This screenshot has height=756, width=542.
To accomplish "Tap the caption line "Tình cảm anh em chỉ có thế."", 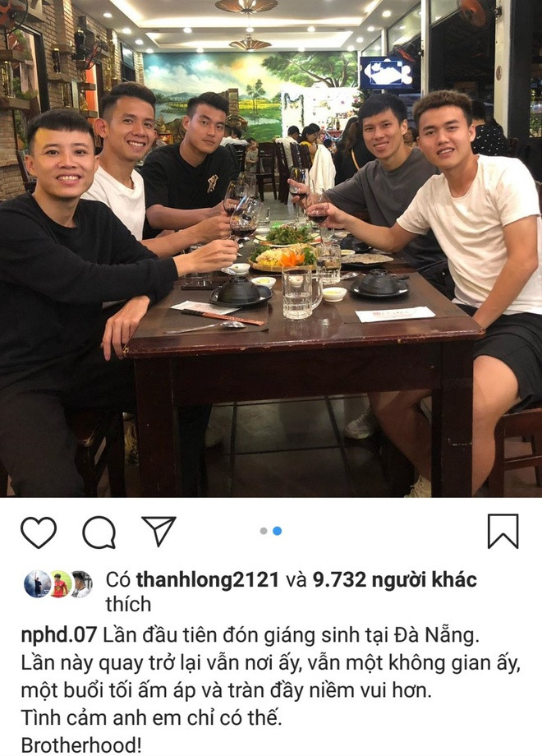I will [151, 718].
